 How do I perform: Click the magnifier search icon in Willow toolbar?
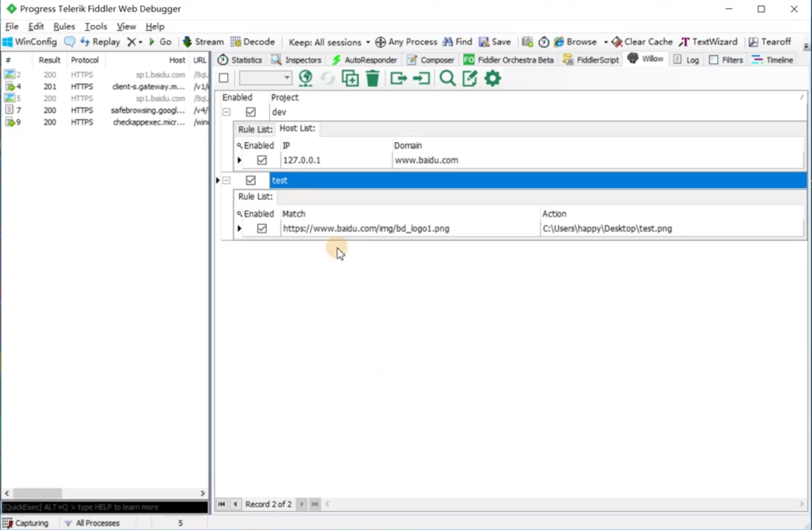[447, 78]
